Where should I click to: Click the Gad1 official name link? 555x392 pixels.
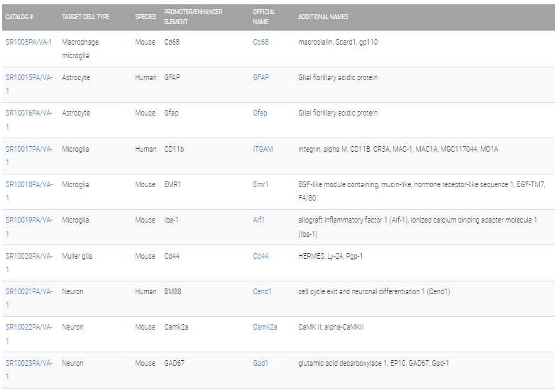click(260, 363)
